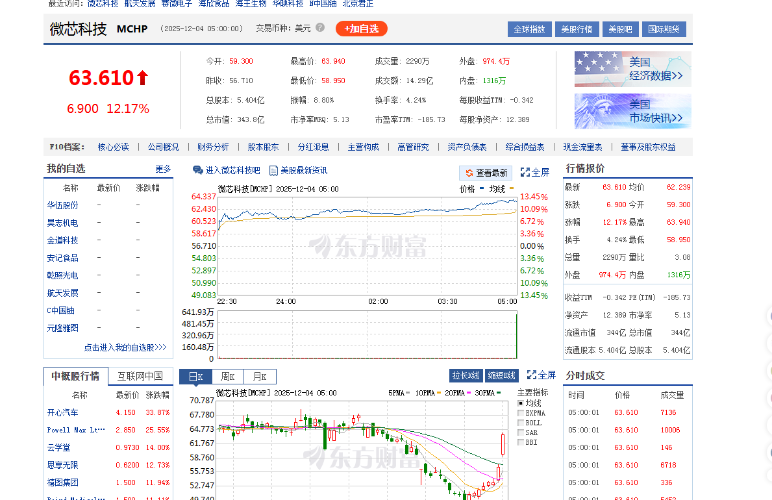Open 资产负债表 in the F10 bar

(467, 147)
